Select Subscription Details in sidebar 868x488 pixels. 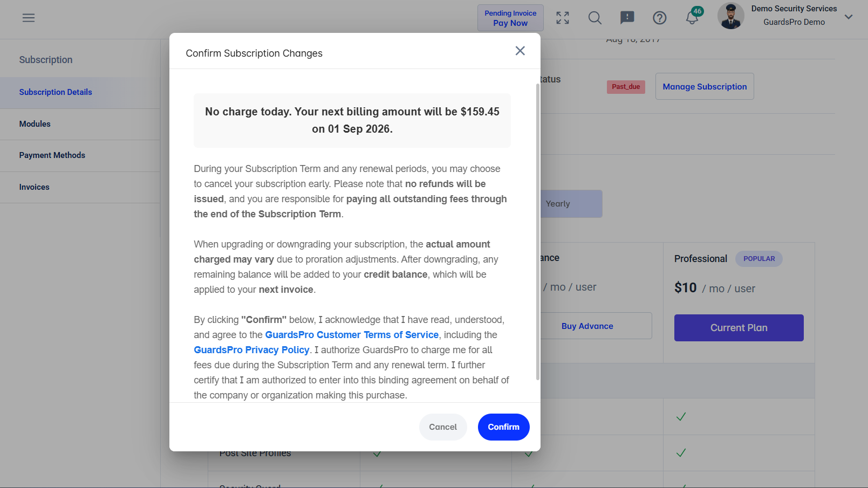[80, 92]
